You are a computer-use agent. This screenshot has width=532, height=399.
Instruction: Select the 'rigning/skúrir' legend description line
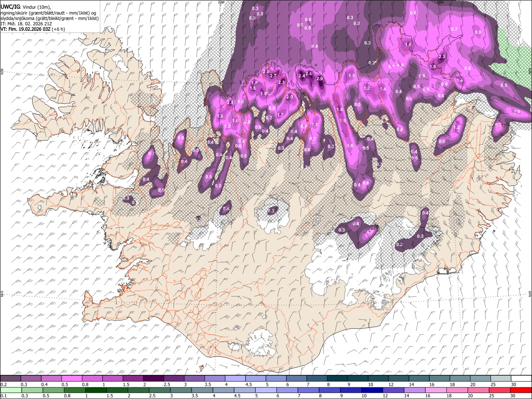(x=49, y=13)
